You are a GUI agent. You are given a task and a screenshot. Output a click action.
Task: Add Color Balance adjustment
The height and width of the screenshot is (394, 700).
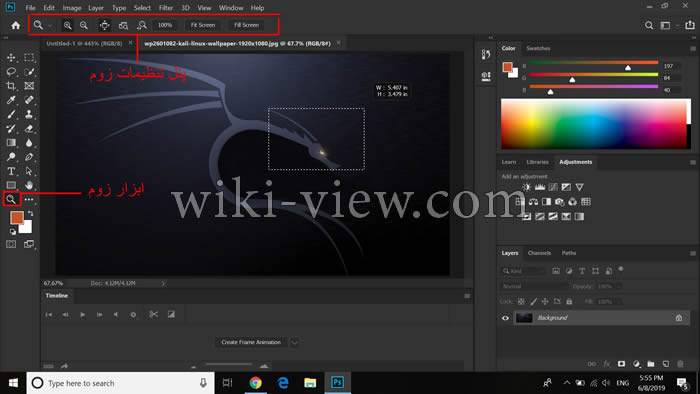click(533, 202)
